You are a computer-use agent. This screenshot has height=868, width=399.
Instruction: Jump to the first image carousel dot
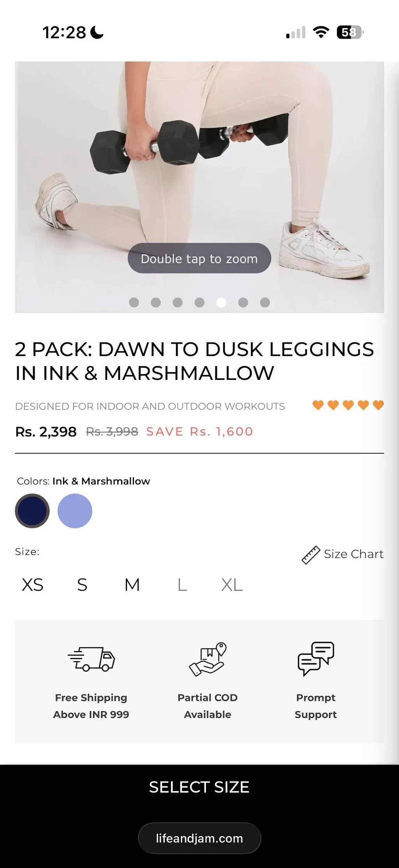[134, 303]
